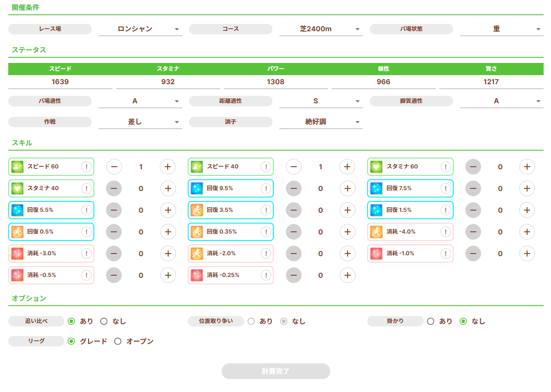Click the info icon for 消耗 -0.5%
The width and height of the screenshot is (551, 392).
click(86, 275)
